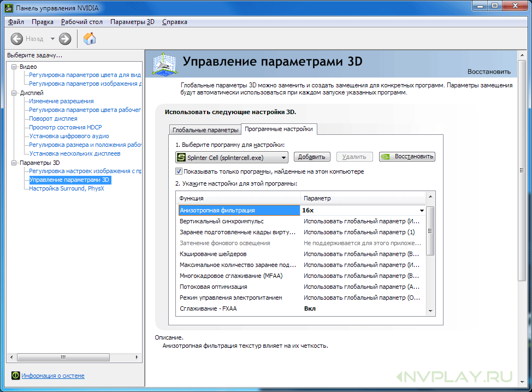Switch to Глобальные параметры tab
Screen dimensions: 532x392
[205, 130]
